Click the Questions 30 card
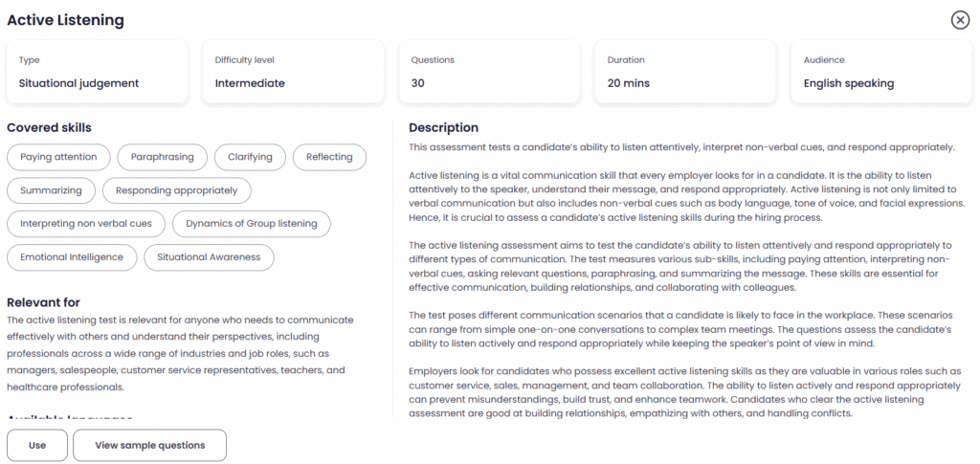980x464 pixels. (489, 72)
